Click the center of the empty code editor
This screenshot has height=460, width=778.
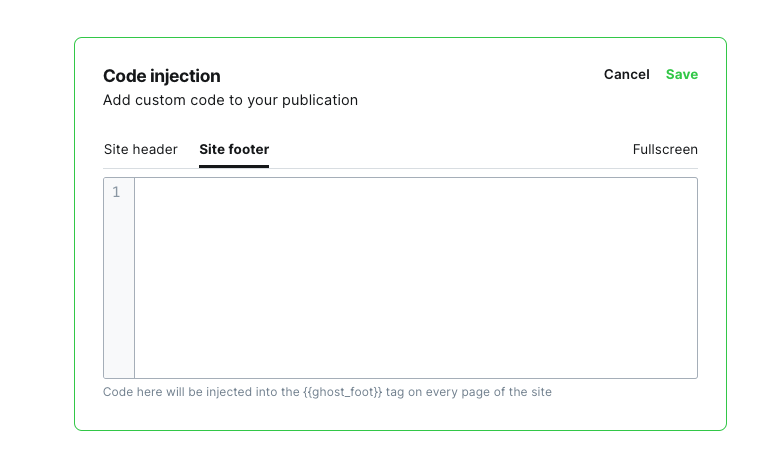click(416, 278)
